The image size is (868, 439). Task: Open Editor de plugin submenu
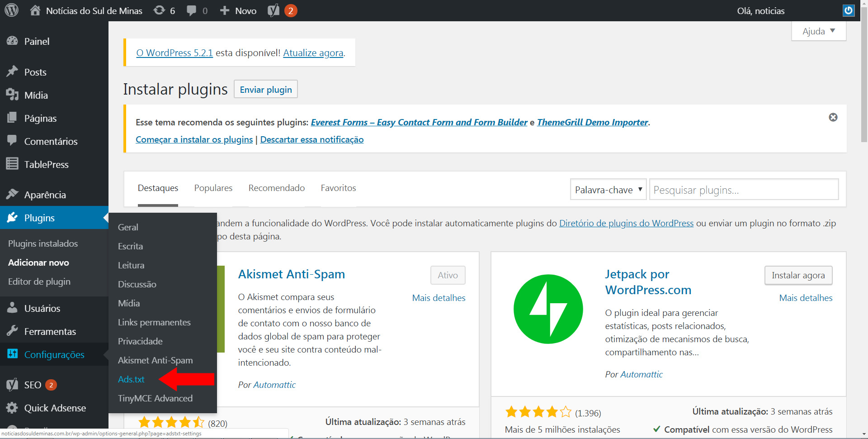pyautogui.click(x=39, y=282)
